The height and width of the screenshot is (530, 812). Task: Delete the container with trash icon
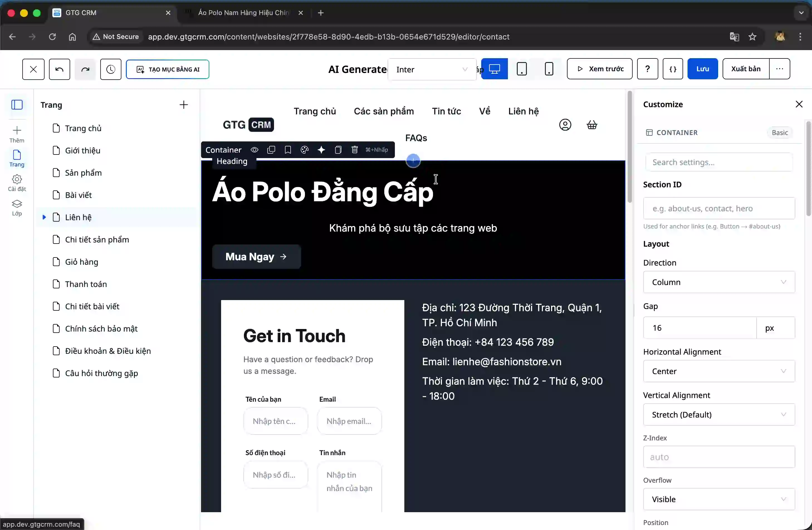354,150
